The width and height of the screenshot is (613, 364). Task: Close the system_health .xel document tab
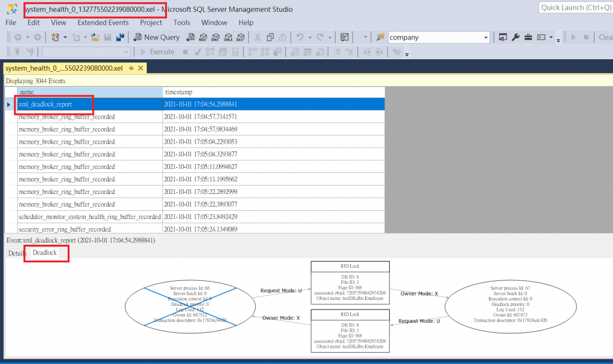coord(141,68)
